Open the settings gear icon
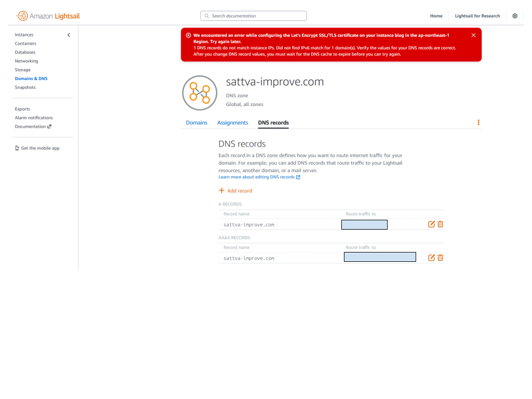This screenshot has height=399, width=532. coord(515,16)
